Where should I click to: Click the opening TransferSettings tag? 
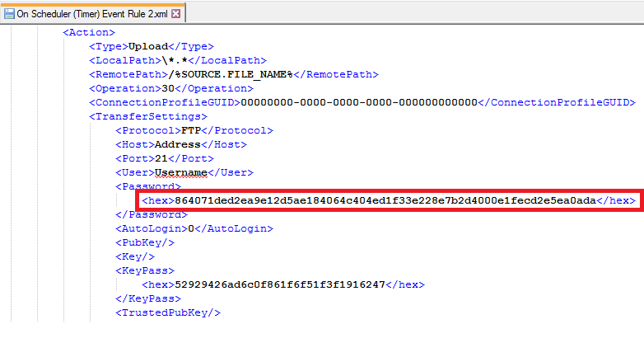click(x=137, y=116)
